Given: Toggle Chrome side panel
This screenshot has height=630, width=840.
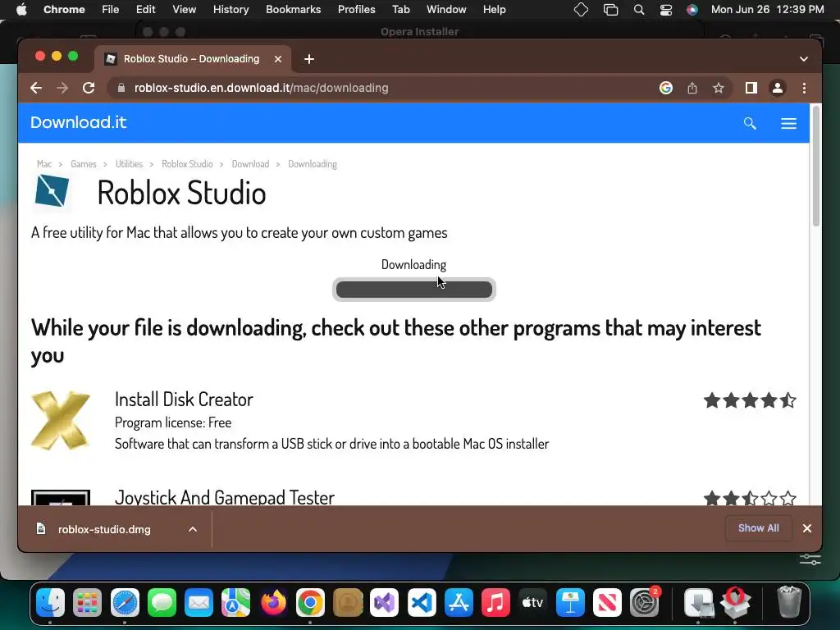Looking at the screenshot, I should (x=751, y=88).
